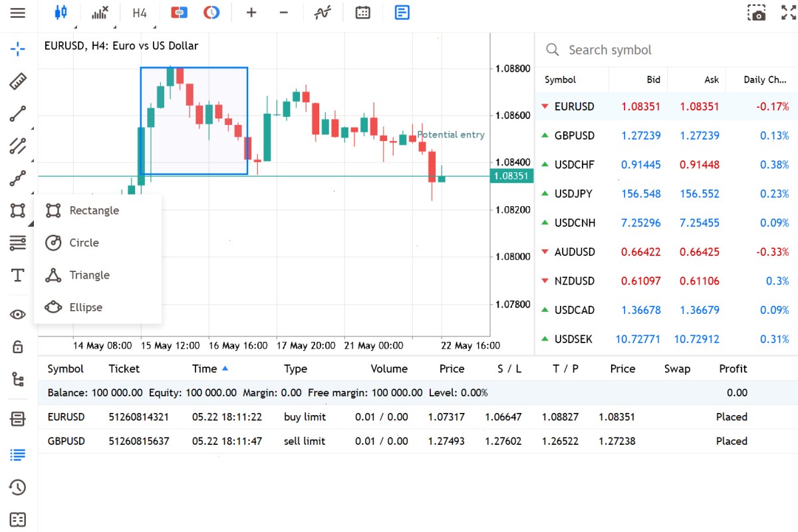The image size is (798, 532).
Task: Open the H4 timeframe dropdown
Action: 139,13
